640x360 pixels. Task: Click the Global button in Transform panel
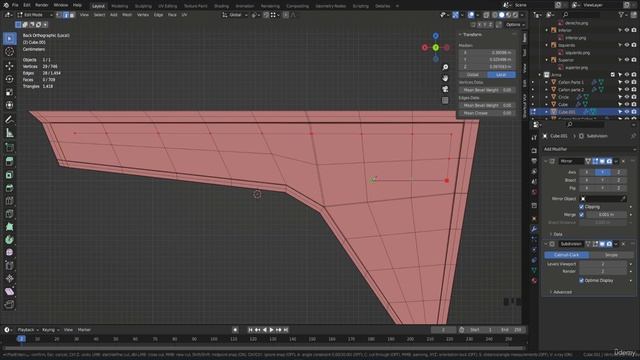tap(473, 75)
